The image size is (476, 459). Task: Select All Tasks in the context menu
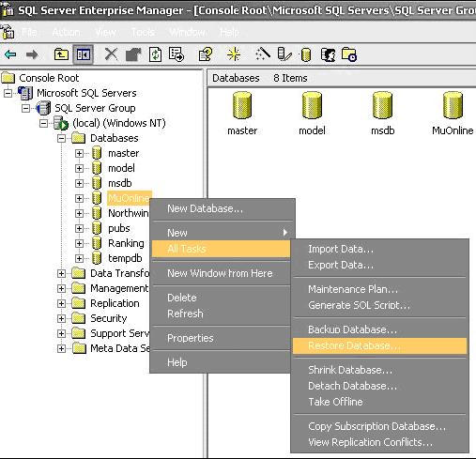[221, 249]
